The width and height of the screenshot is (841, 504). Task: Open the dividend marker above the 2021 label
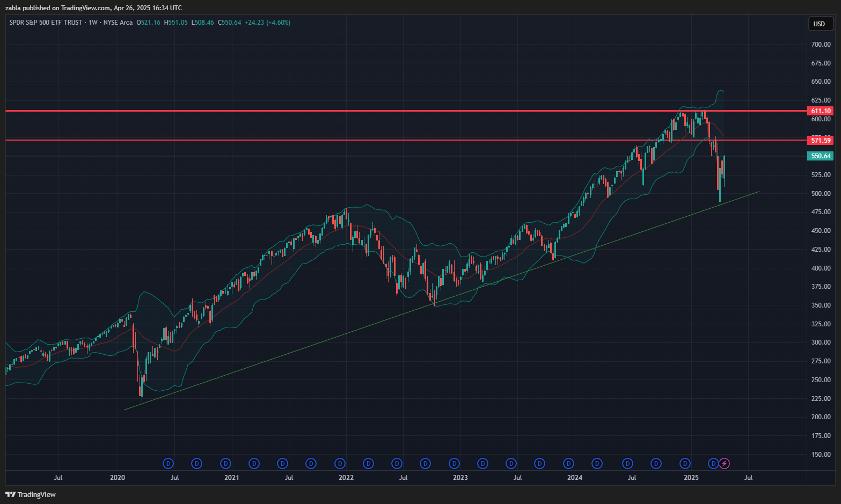click(225, 463)
